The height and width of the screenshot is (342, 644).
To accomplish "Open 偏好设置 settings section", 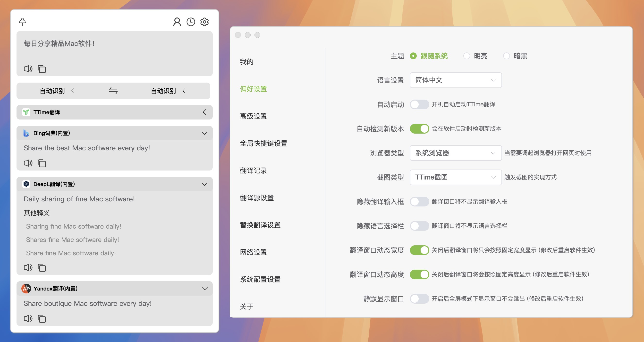I will (253, 89).
